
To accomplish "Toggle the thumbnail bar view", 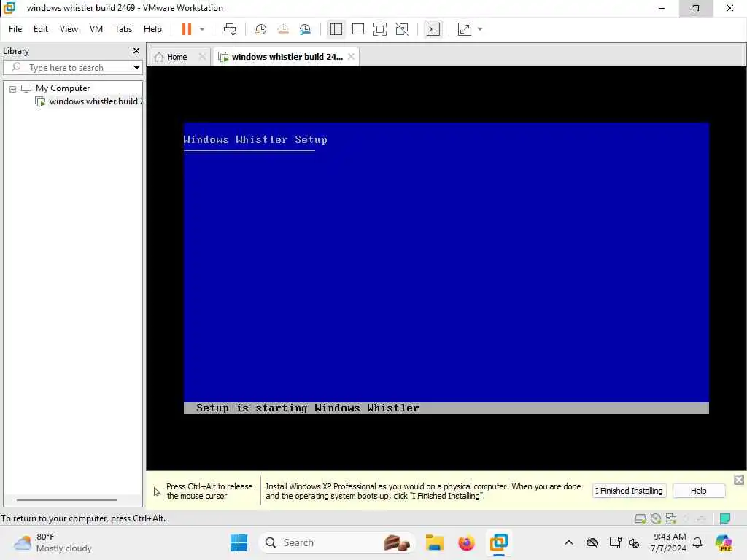I will pos(357,29).
